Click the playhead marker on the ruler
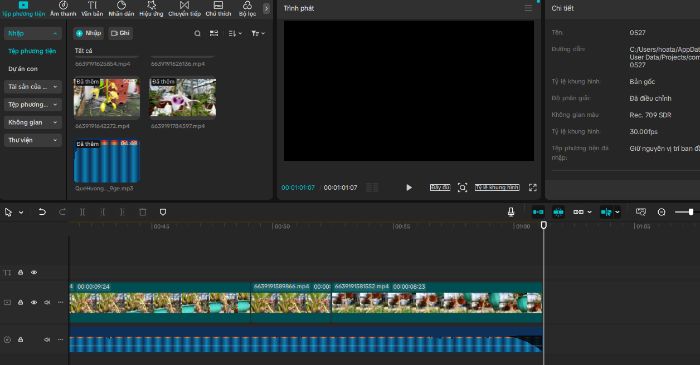This screenshot has height=365, width=700. point(543,225)
